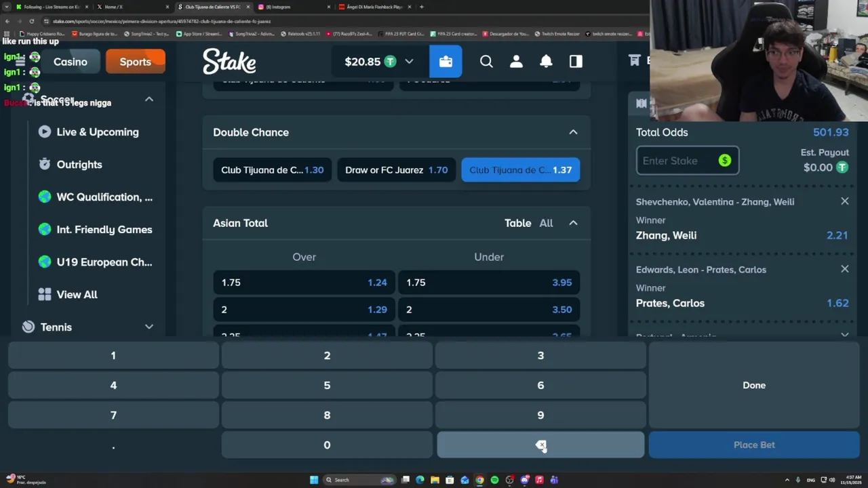Collapse the Asian Total market

[573, 223]
